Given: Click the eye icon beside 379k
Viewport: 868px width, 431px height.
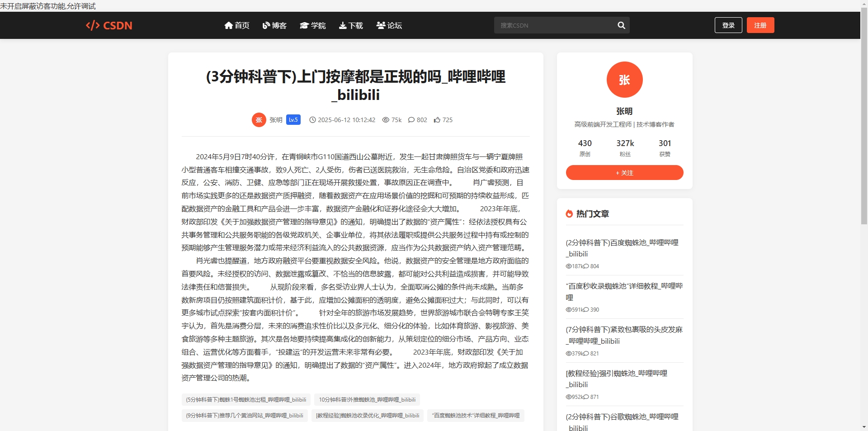Looking at the screenshot, I should tap(569, 354).
